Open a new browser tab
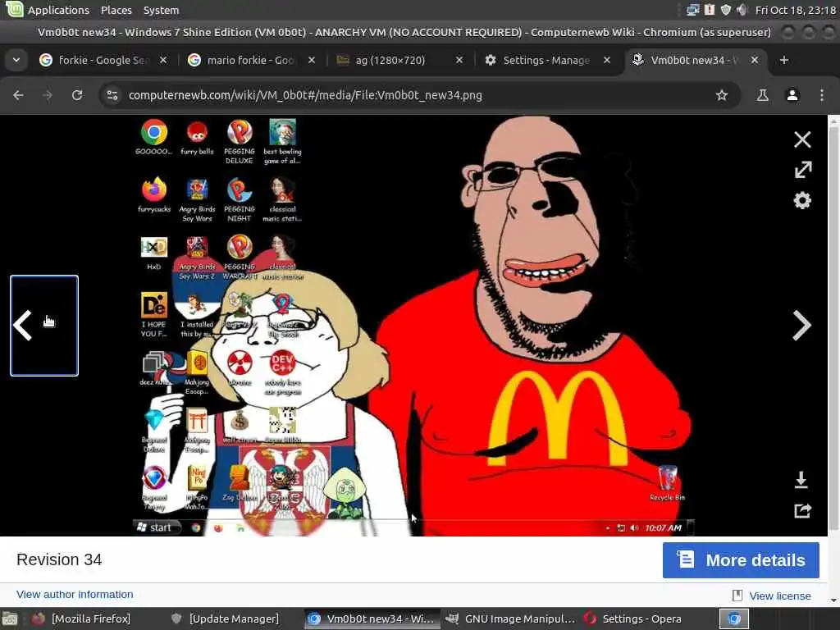The height and width of the screenshot is (630, 840). click(783, 60)
